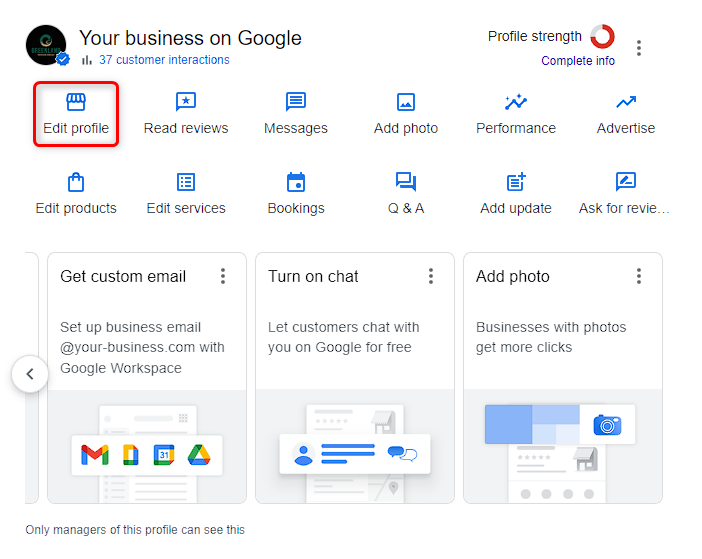
Task: Click the verified badge on business logo
Action: click(x=63, y=59)
